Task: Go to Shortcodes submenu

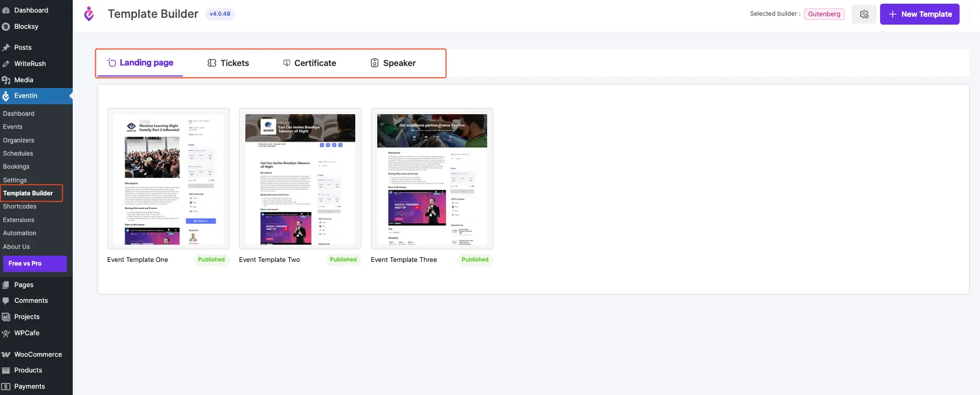Action: [x=20, y=206]
